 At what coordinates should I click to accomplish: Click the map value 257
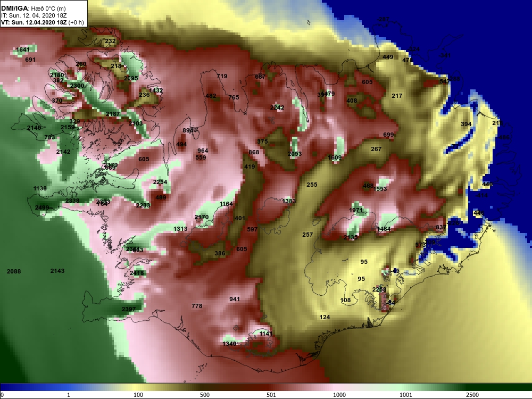point(307,235)
